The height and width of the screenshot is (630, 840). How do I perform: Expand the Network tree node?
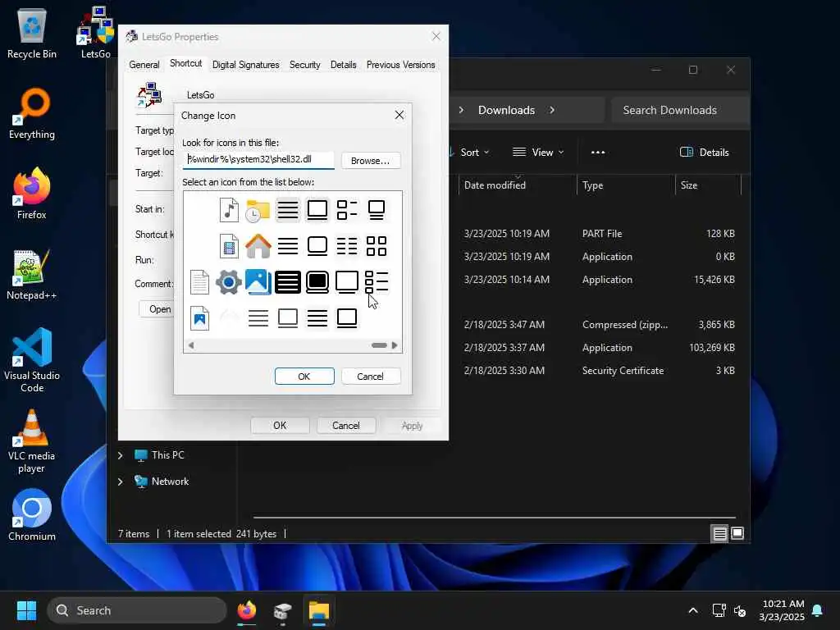click(121, 482)
